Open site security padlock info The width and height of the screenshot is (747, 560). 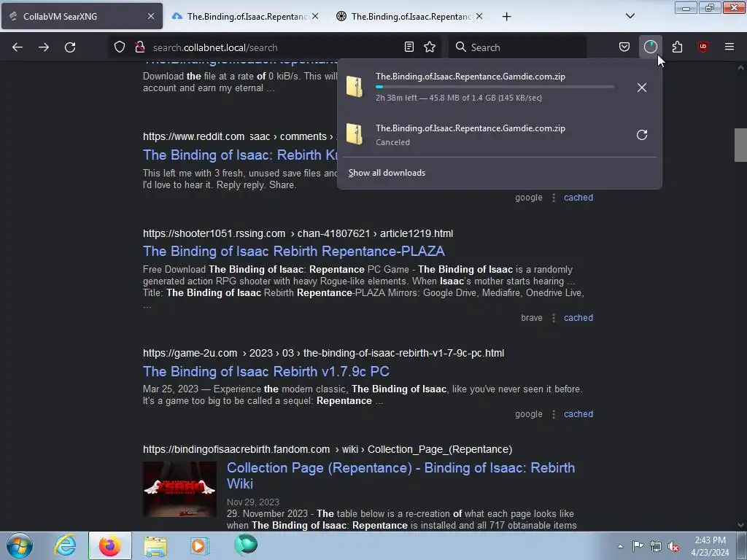coord(139,47)
